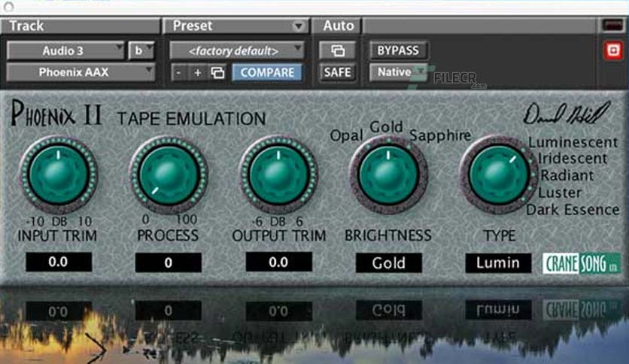Click the preset copy settings icon
629x364 pixels.
click(x=218, y=72)
